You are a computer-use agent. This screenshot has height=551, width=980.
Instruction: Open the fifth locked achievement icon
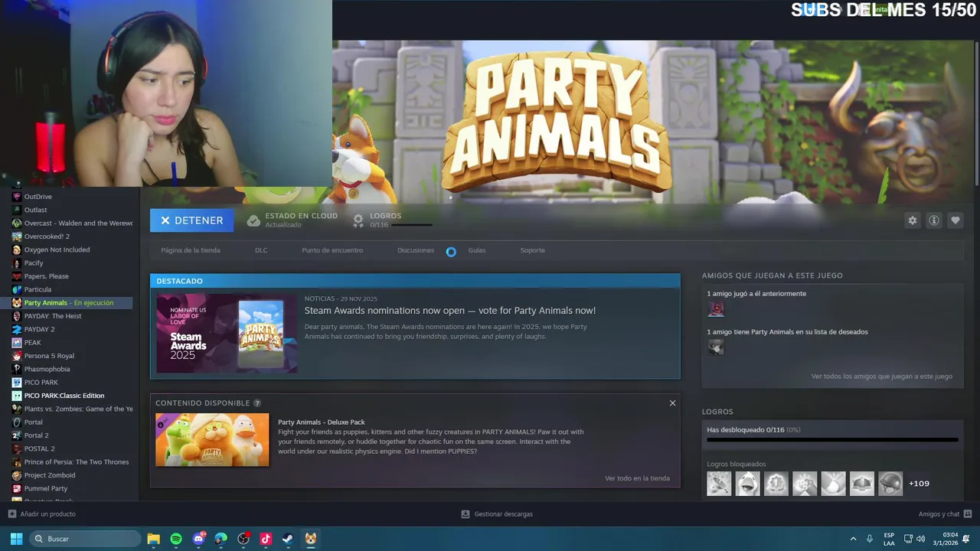[833, 484]
